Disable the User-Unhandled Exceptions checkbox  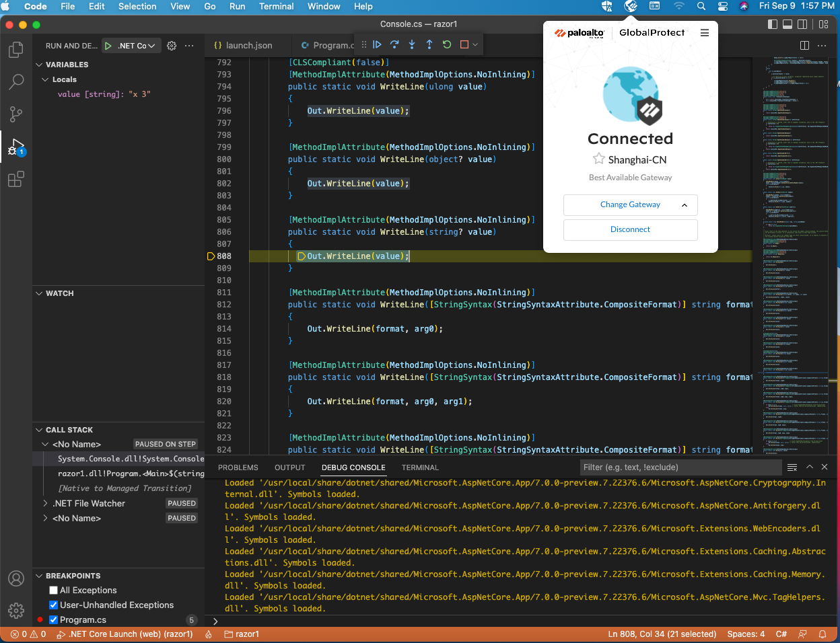[x=53, y=605]
